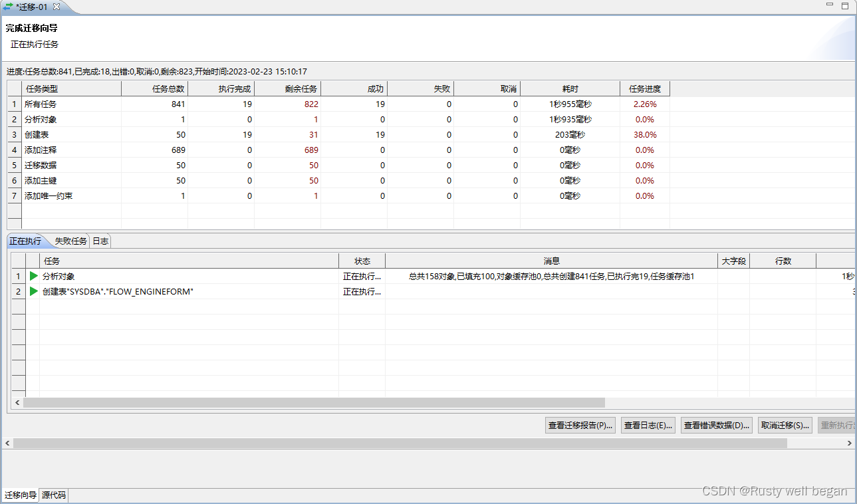The image size is (857, 504).
Task: Click the 2.26% progress value
Action: coord(645,104)
